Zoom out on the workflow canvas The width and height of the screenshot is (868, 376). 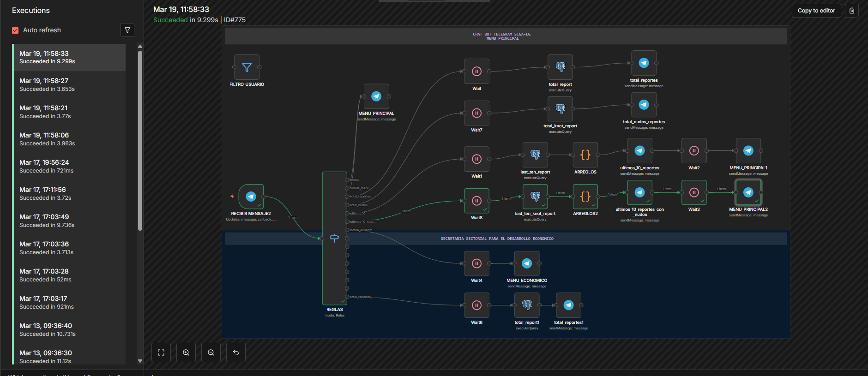211,352
